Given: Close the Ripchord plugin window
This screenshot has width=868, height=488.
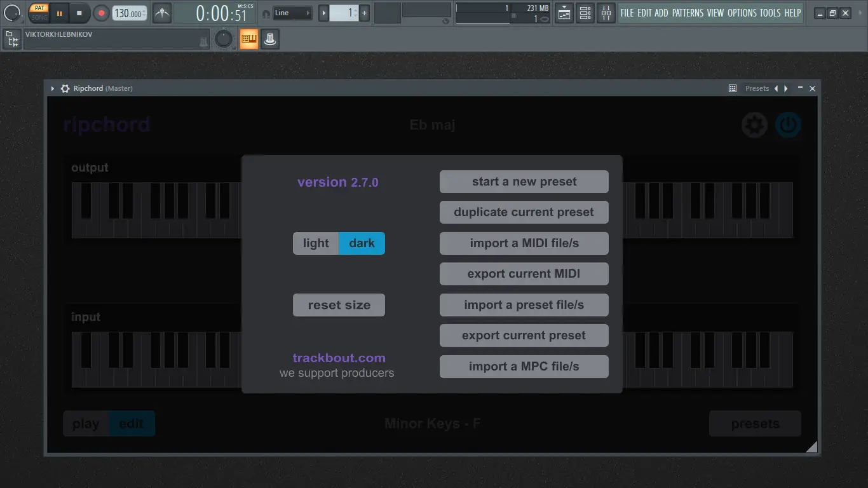Looking at the screenshot, I should 812,89.
